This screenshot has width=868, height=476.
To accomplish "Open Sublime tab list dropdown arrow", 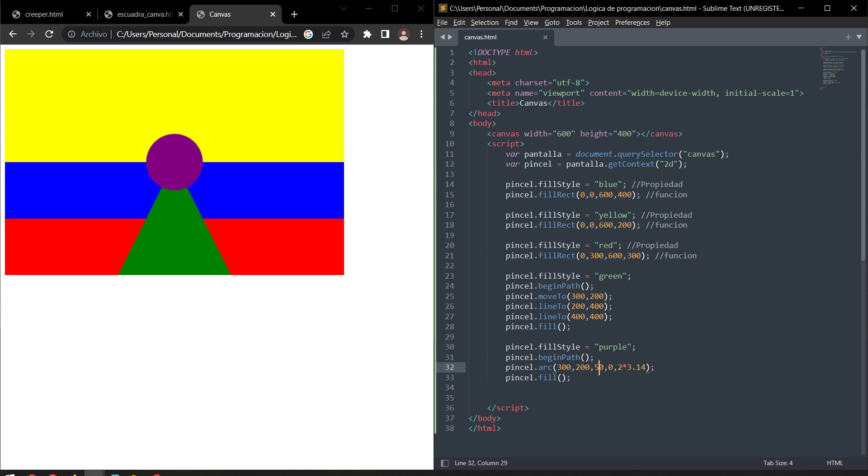I will pyautogui.click(x=859, y=37).
